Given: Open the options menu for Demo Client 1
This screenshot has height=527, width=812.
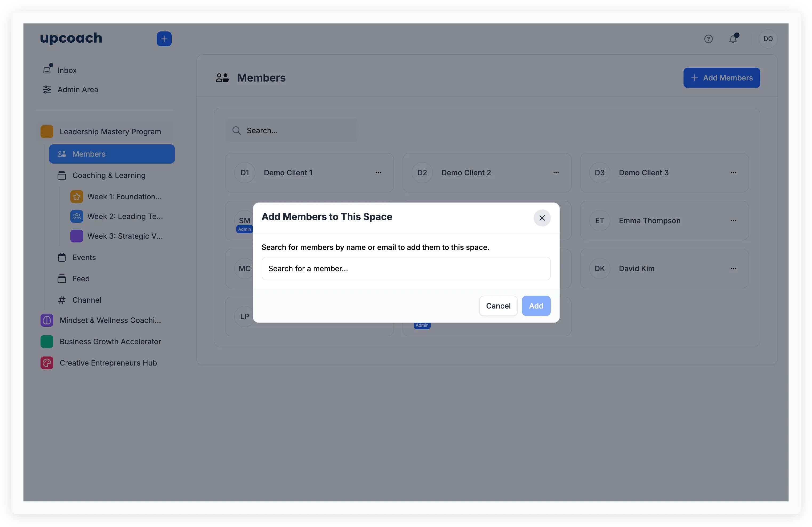Looking at the screenshot, I should (x=379, y=173).
